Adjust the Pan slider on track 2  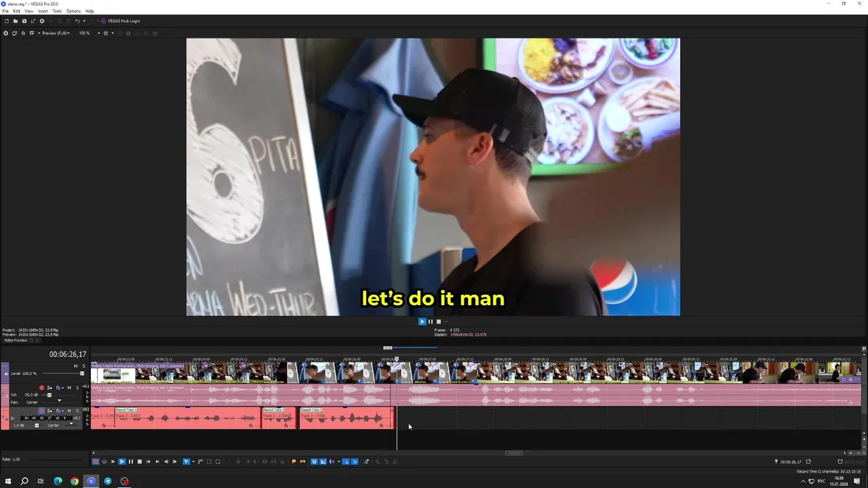59,402
